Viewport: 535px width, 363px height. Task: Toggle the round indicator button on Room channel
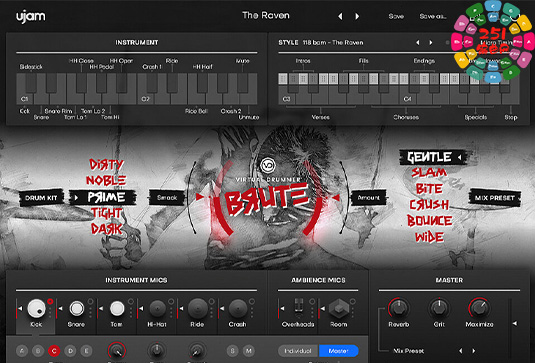[x=352, y=302]
